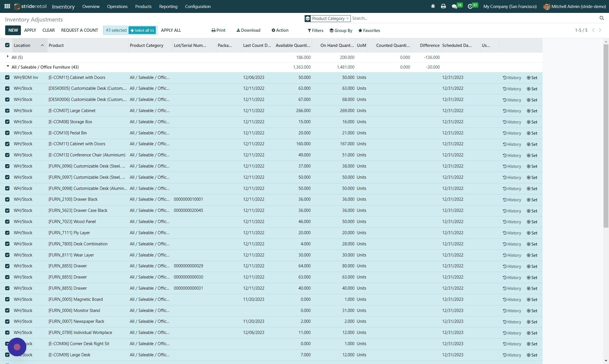The height and width of the screenshot is (364, 609).
Task: Open conversations icon with badge 14
Action: click(x=454, y=6)
